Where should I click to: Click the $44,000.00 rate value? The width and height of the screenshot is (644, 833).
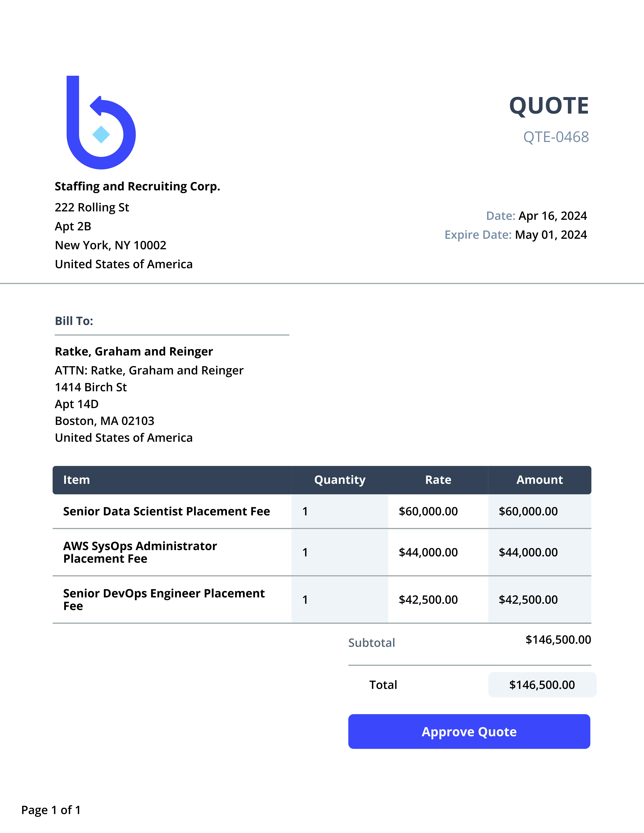[x=428, y=552]
